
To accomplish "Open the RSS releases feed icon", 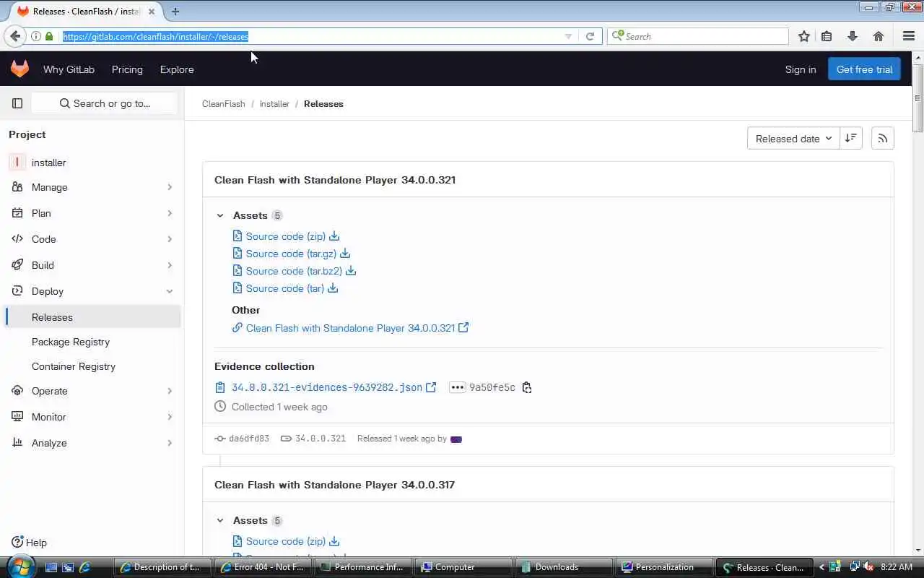I will coord(883,139).
